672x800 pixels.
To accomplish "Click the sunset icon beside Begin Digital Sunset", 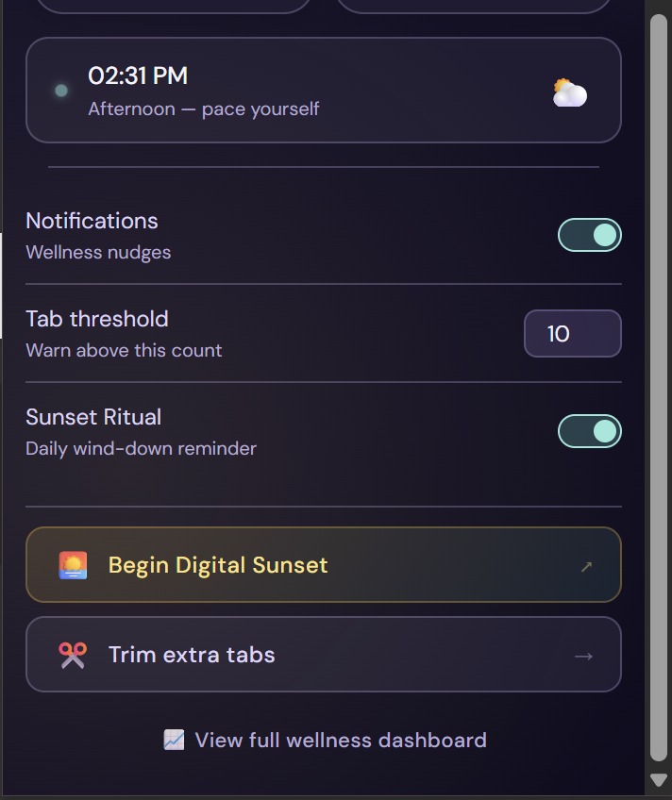I will click(73, 565).
